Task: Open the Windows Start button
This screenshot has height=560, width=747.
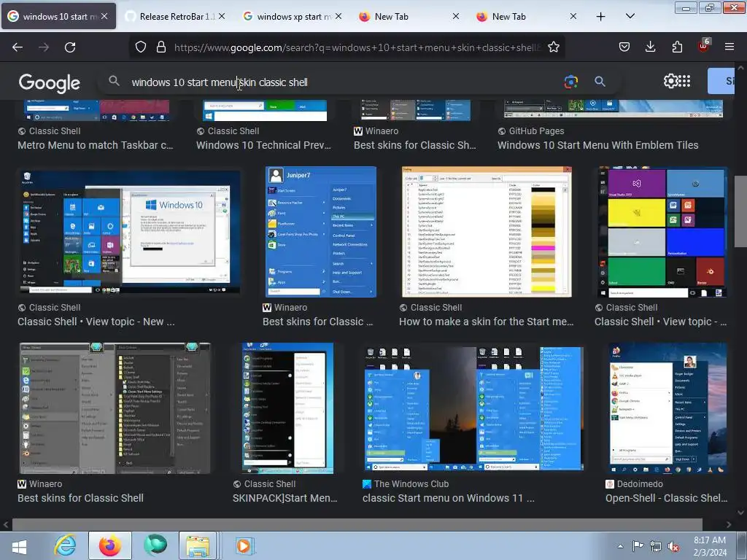Action: pyautogui.click(x=19, y=546)
